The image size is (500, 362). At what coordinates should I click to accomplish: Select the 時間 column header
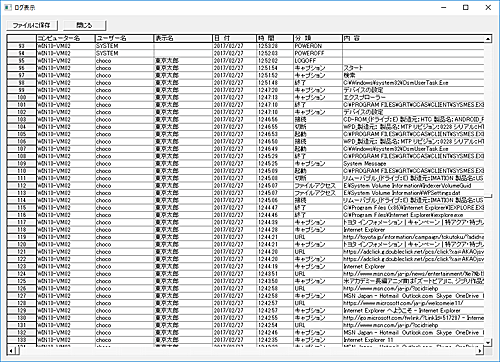point(275,38)
